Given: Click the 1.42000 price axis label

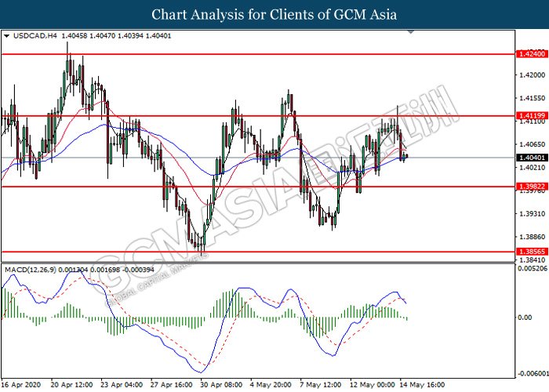Looking at the screenshot, I should point(532,75).
